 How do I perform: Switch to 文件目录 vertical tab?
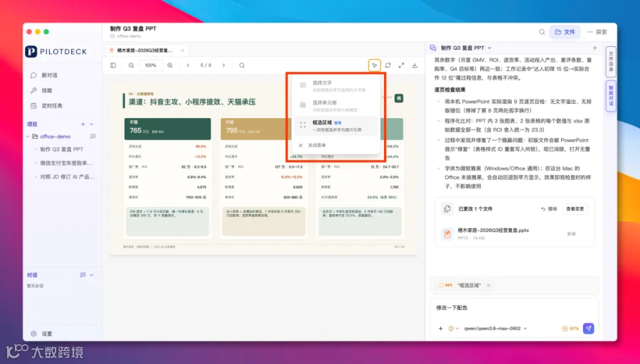pos(611,61)
